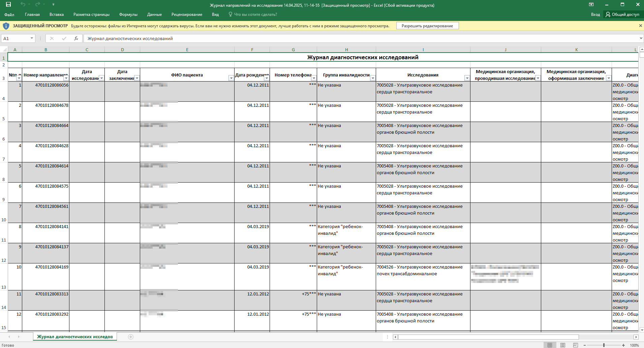Image resolution: width=644 pixels, height=348 pixels.
Task: Open Customize Quick Access Toolbar arrow
Action: click(53, 5)
